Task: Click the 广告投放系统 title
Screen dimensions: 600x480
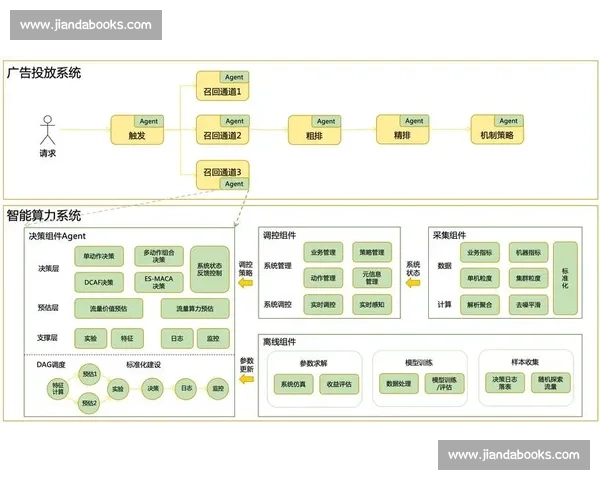Action: pyautogui.click(x=44, y=73)
